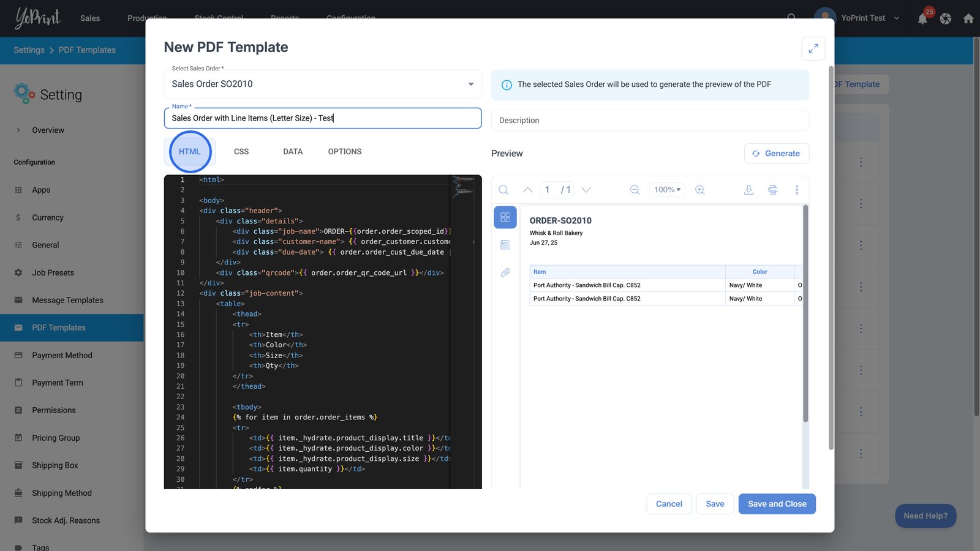Image resolution: width=980 pixels, height=551 pixels.
Task: Click the zoom out magnifier icon
Action: 635,190
